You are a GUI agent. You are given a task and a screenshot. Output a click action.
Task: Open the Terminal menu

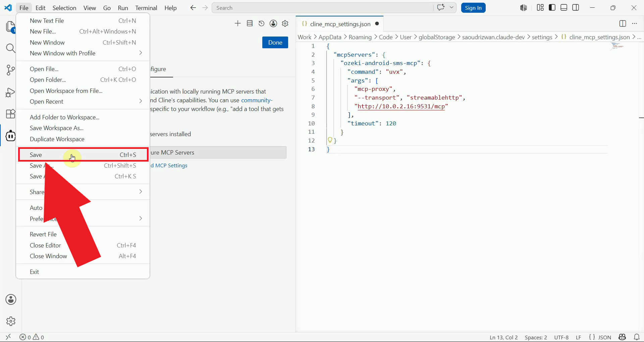tap(146, 8)
